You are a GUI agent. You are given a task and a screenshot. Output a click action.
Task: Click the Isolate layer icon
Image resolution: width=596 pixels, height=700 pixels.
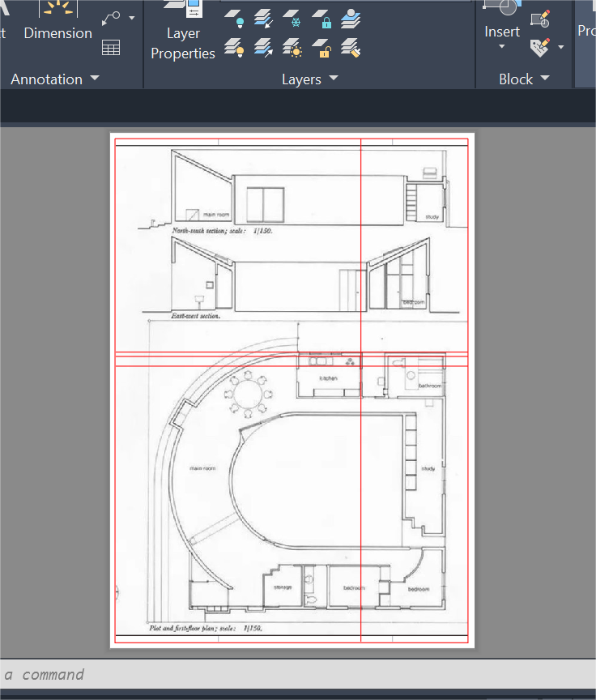point(263,19)
